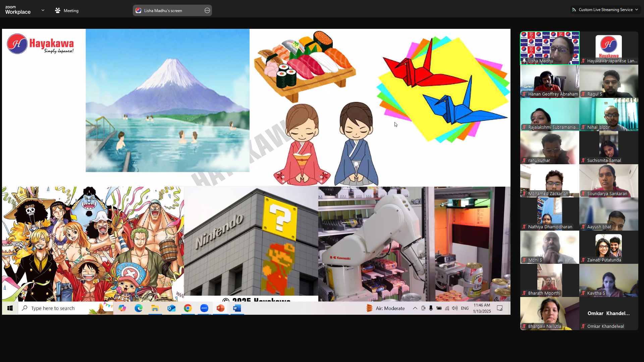
Task: Expand the hidden system tray icons chevron
Action: pyautogui.click(x=415, y=308)
